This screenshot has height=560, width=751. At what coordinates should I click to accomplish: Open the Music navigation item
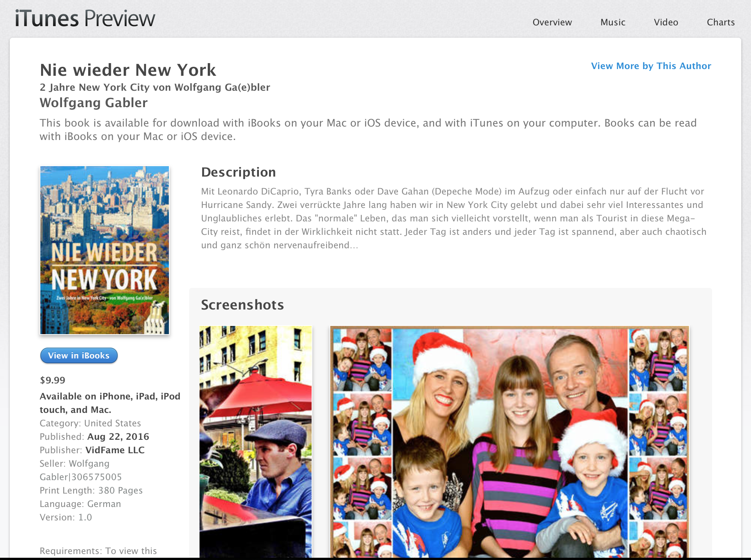pos(613,22)
